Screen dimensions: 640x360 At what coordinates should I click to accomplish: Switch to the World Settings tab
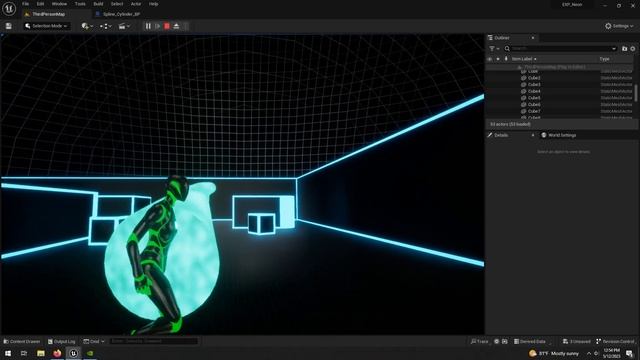[x=558, y=135]
